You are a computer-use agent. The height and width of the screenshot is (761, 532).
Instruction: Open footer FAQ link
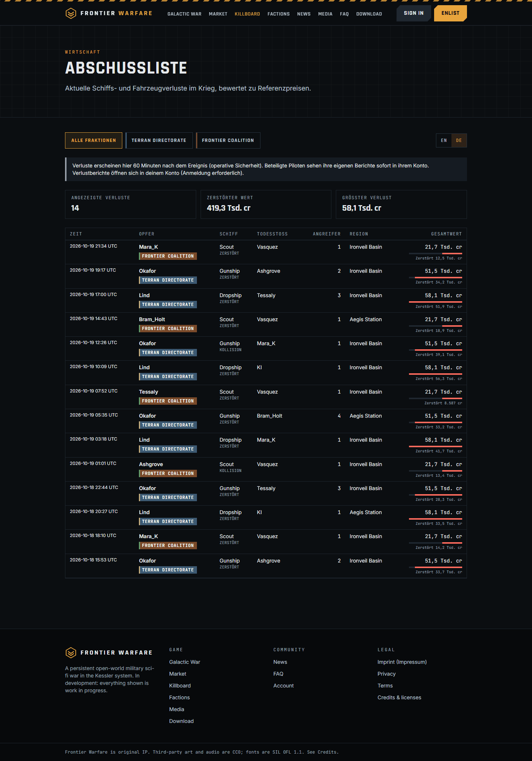coord(278,674)
